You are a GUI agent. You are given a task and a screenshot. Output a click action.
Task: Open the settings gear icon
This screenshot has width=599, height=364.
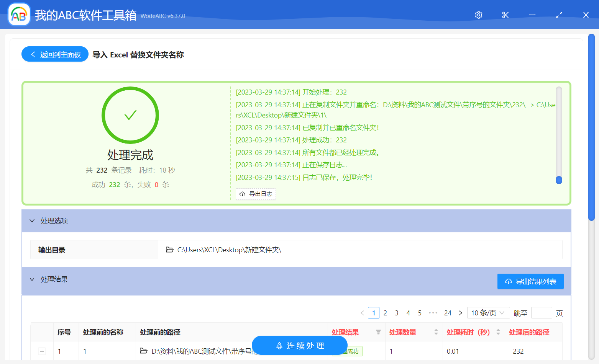click(478, 15)
